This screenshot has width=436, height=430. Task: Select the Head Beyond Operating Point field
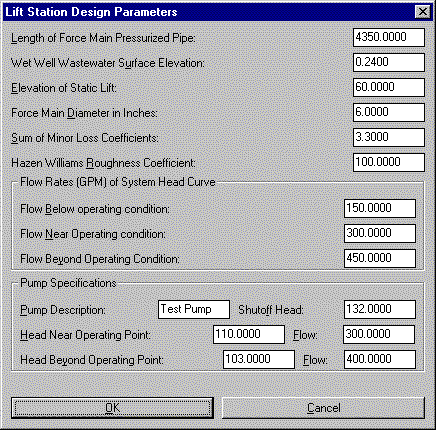tap(259, 359)
